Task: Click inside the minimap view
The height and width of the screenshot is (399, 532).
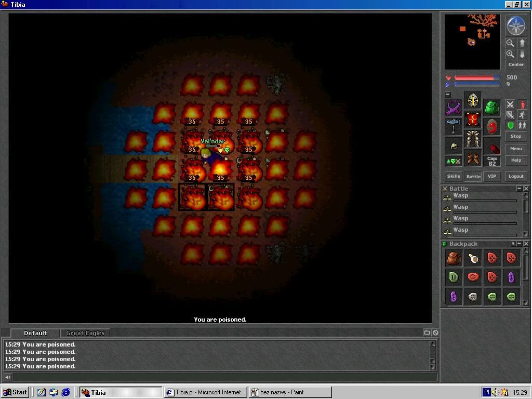Action: [473, 42]
